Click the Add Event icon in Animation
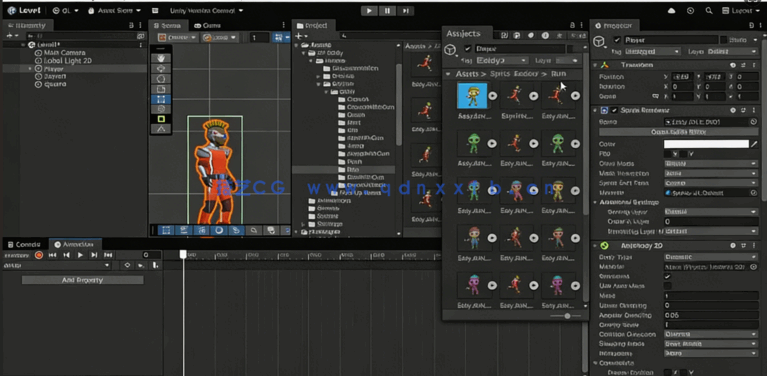767x376 pixels. [155, 265]
